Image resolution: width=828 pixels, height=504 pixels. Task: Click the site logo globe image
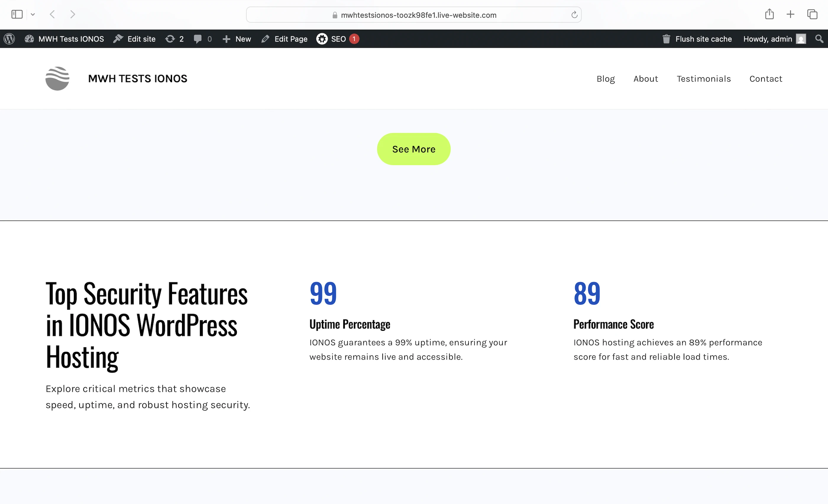[x=57, y=79]
